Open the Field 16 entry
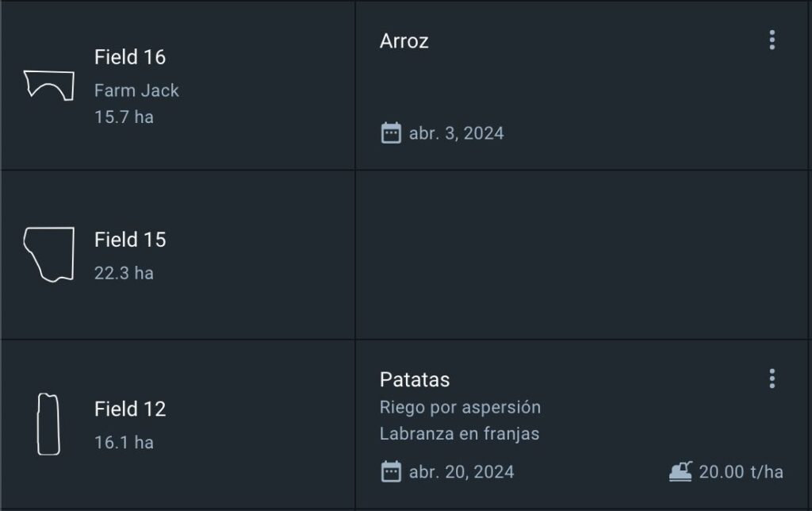Image resolution: width=812 pixels, height=511 pixels. coord(130,57)
